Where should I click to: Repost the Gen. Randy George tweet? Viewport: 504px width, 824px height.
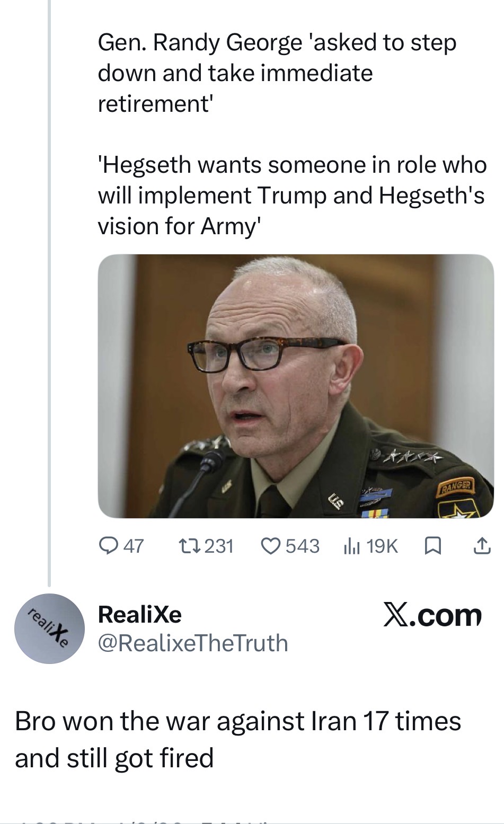pos(187,545)
